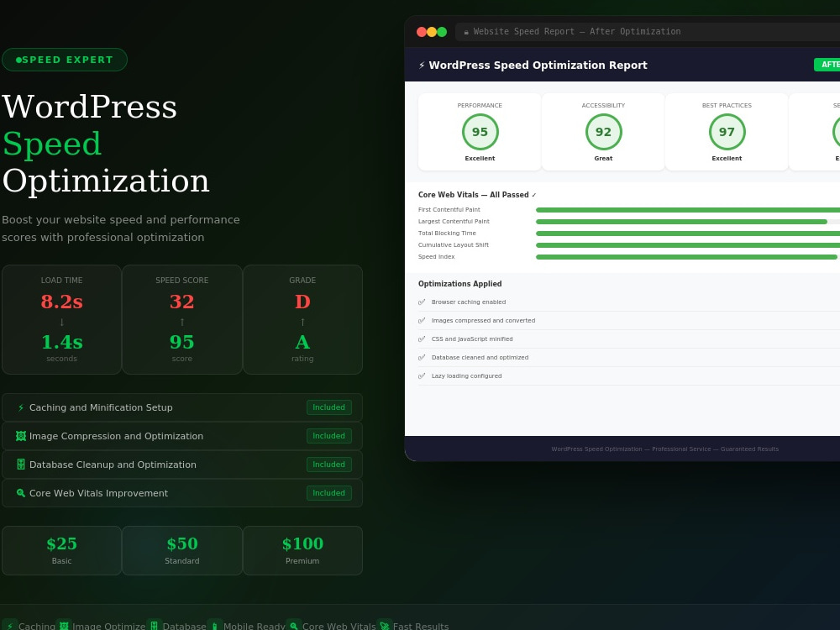Click the Website Speed Report address bar
Viewport: 840px width, 630px height.
[x=648, y=32]
